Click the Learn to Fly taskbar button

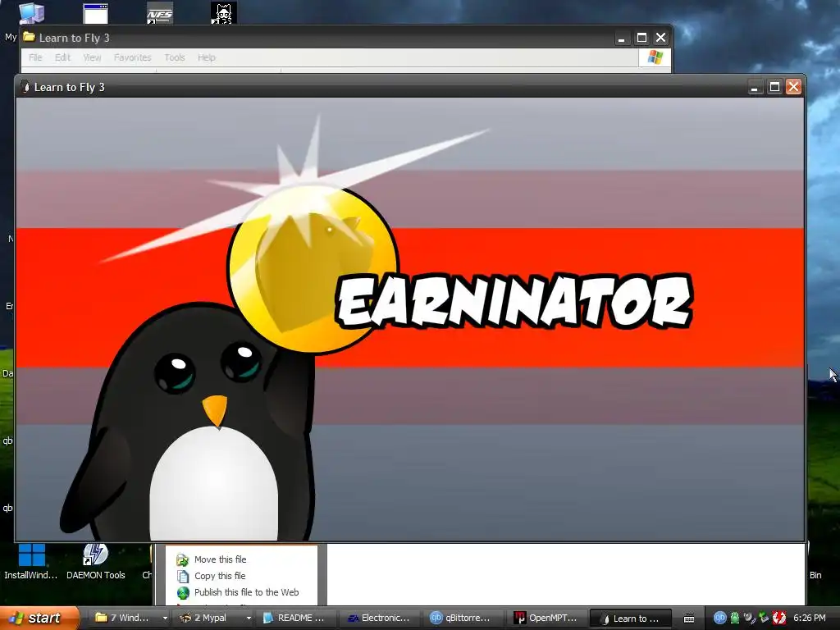click(x=631, y=619)
